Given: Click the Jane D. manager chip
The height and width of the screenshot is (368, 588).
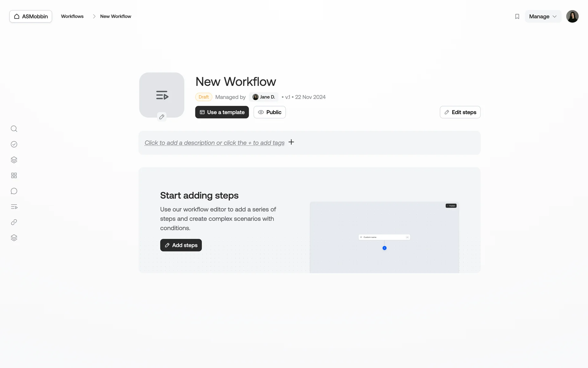Looking at the screenshot, I should 264,97.
